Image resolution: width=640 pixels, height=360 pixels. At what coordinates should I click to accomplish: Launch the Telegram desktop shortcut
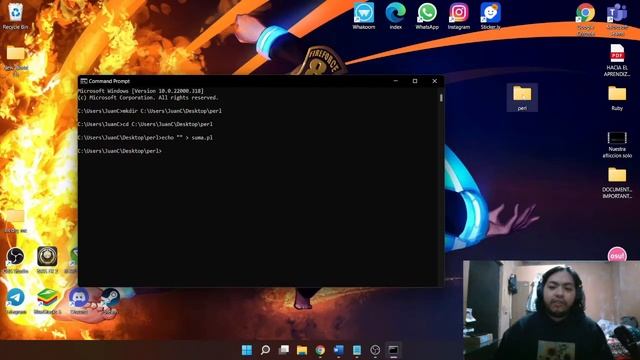pos(16,301)
